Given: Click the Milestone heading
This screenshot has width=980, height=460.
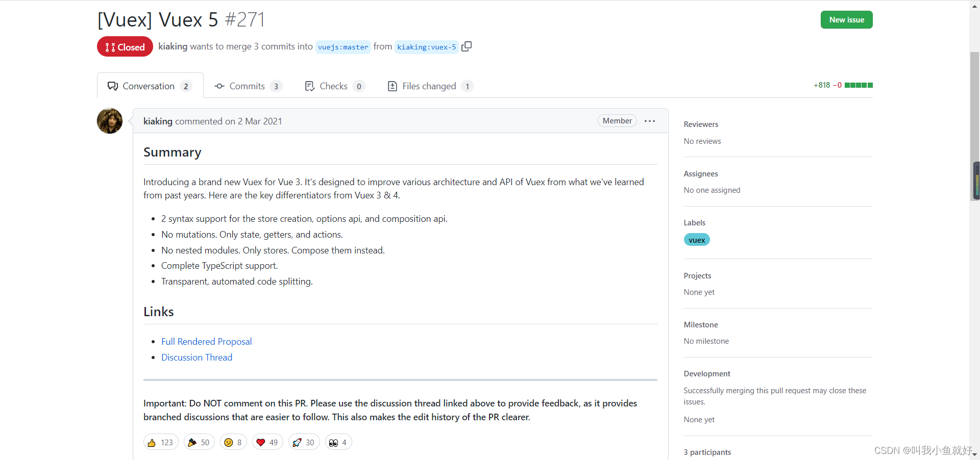Looking at the screenshot, I should (x=701, y=325).
